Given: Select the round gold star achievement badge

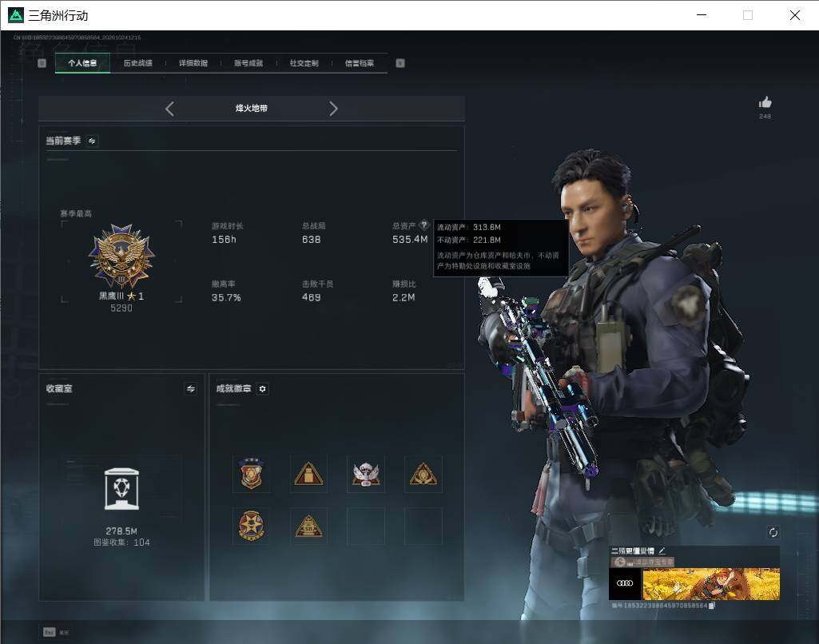Looking at the screenshot, I should pos(251,526).
